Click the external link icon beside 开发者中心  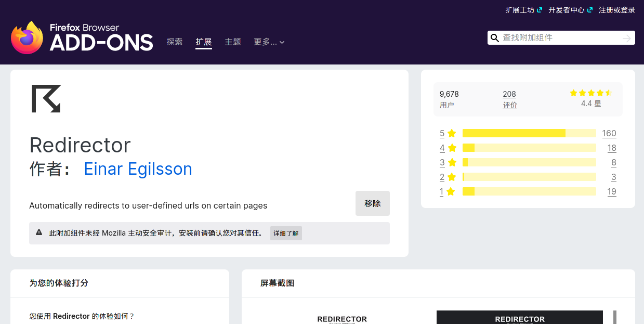click(589, 10)
